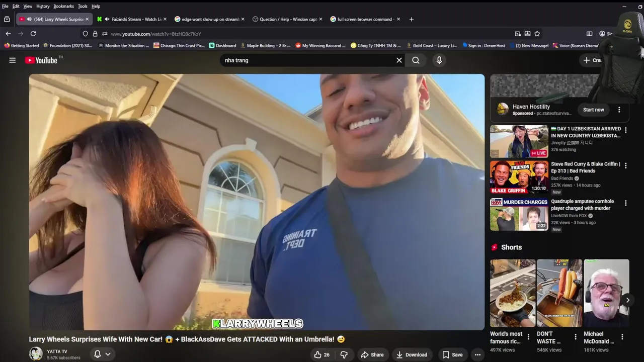
Task: Open the YATTA TV channel name
Action: point(57,351)
